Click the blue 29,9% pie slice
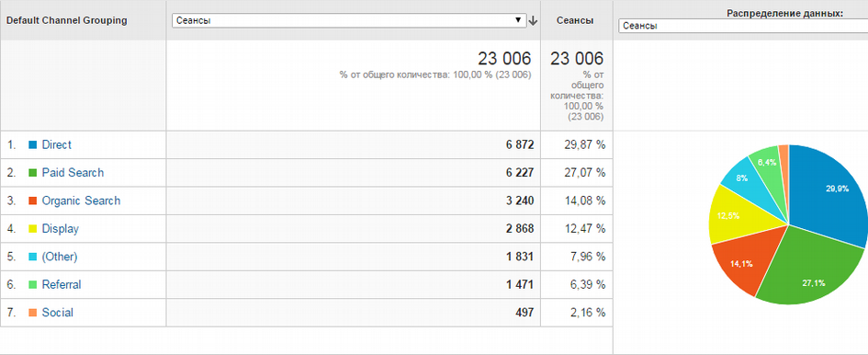This screenshot has height=355, width=868. pyautogui.click(x=830, y=191)
